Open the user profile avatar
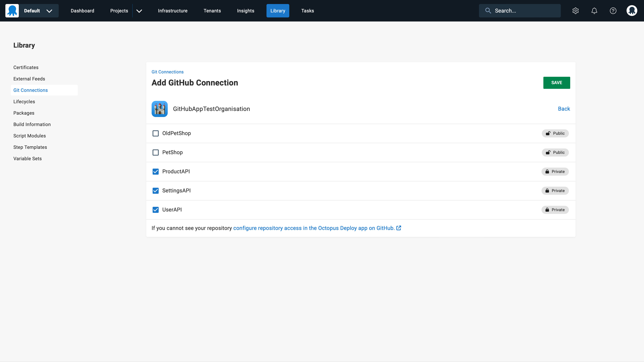The image size is (644, 362). (632, 11)
